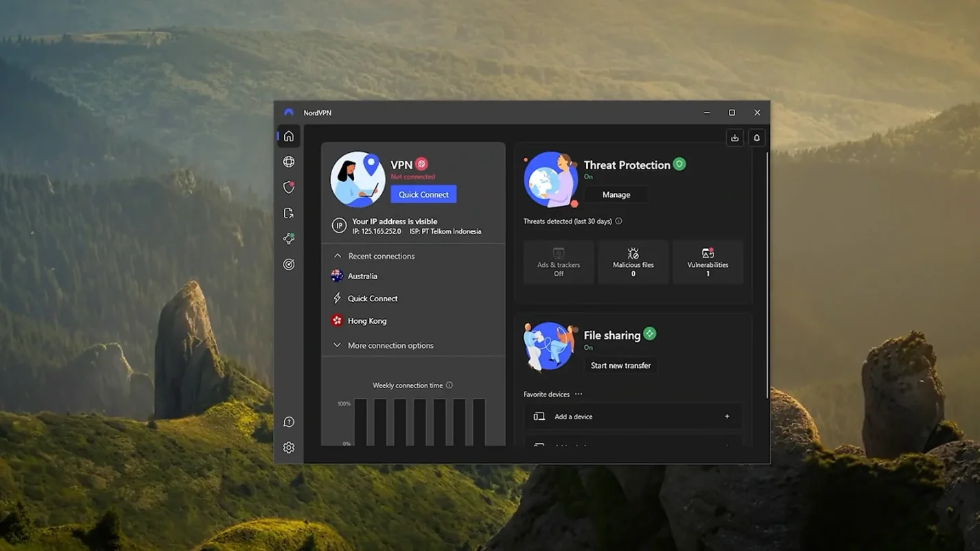Click the IP circle icon

(x=339, y=226)
